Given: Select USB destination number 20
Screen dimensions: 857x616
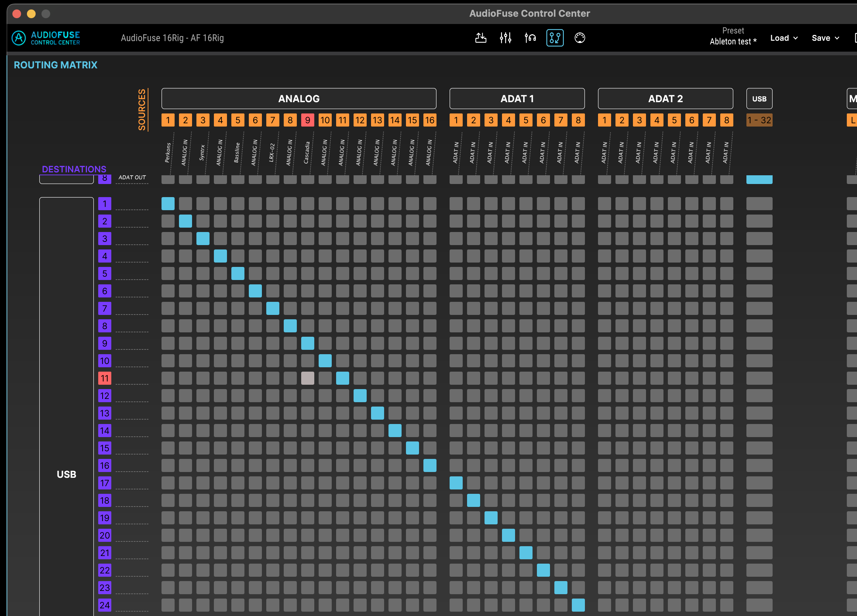Looking at the screenshot, I should pyautogui.click(x=105, y=535).
